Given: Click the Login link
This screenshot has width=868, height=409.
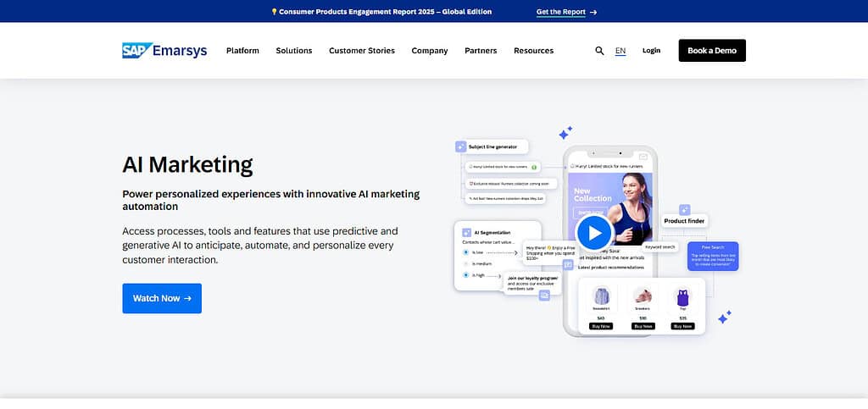Looking at the screenshot, I should click(x=651, y=50).
